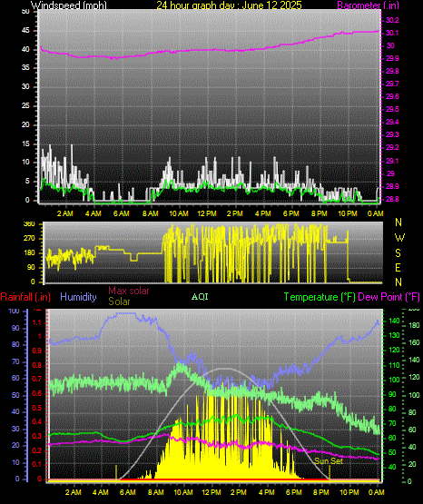Click the 'Windspeed (mph)' graph title
The height and width of the screenshot is (504, 423).
click(x=68, y=5)
